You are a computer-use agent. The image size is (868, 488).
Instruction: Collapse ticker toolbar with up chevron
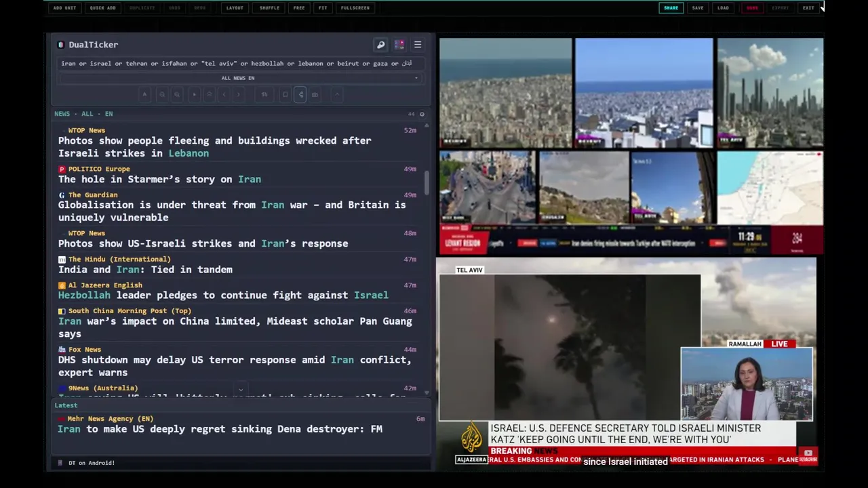337,95
